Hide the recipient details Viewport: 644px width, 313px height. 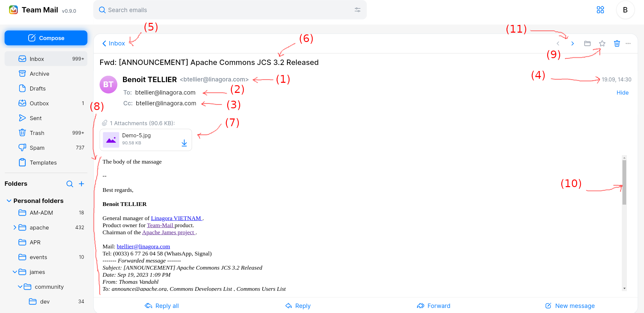coord(622,93)
